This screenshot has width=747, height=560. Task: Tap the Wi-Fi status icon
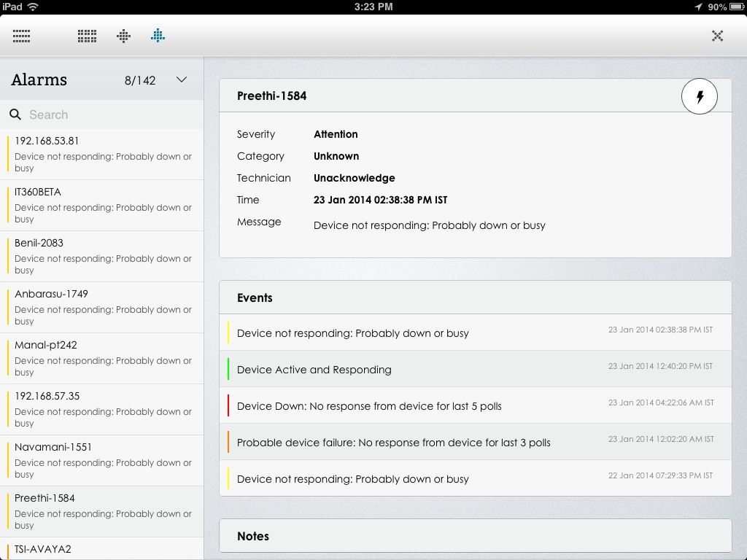click(x=33, y=7)
